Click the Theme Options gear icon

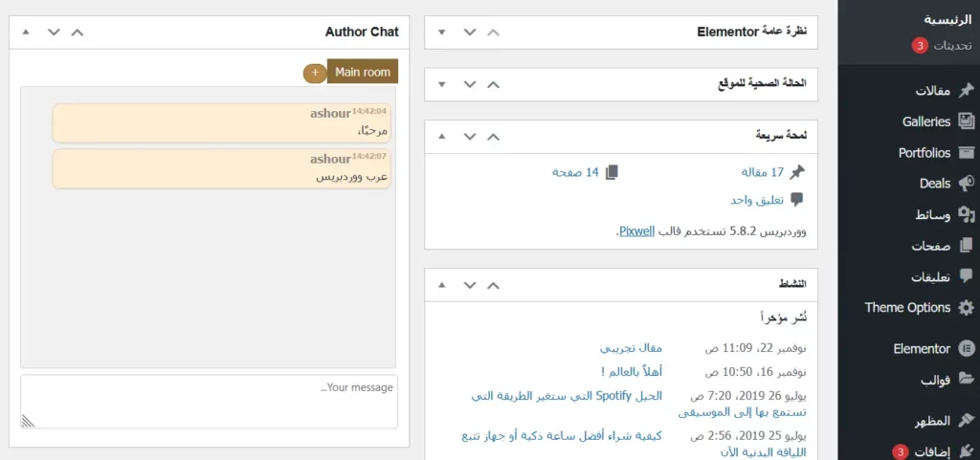coord(966,308)
